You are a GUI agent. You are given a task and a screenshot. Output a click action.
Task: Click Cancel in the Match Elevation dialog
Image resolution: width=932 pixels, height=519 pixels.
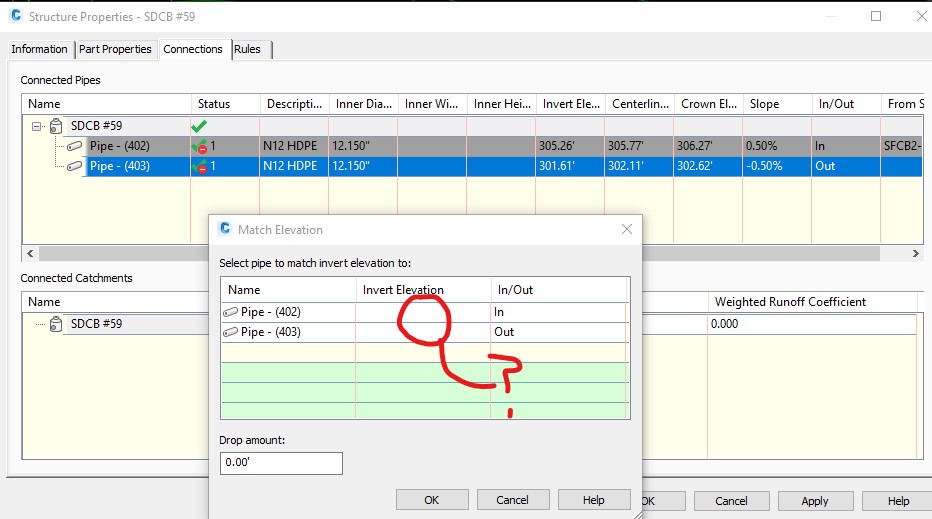[x=512, y=500]
